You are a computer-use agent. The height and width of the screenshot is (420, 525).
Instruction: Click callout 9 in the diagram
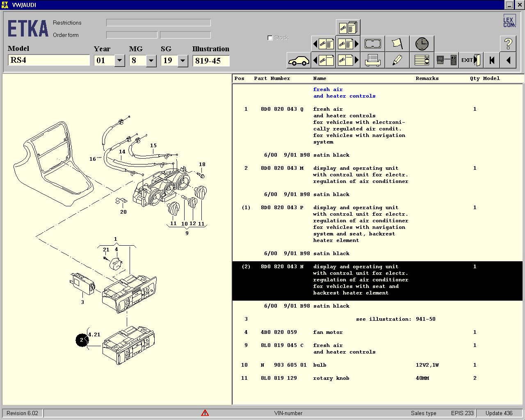point(187,233)
